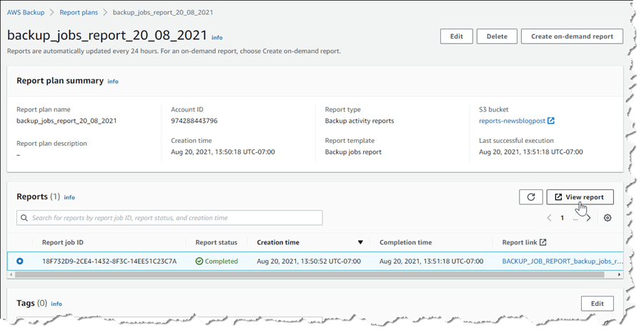Click the horizontal table scrollbar
This screenshot has height=333, width=644.
coord(309,274)
